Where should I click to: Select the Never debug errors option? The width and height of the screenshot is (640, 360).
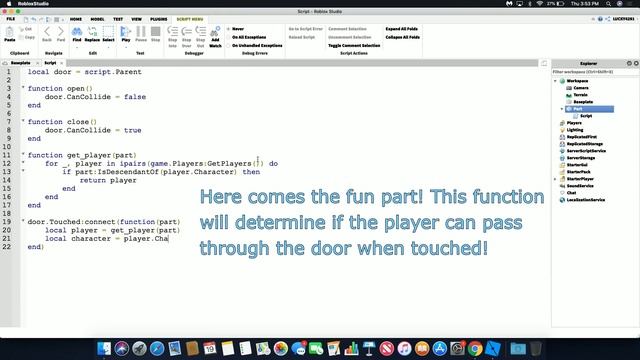click(236, 29)
